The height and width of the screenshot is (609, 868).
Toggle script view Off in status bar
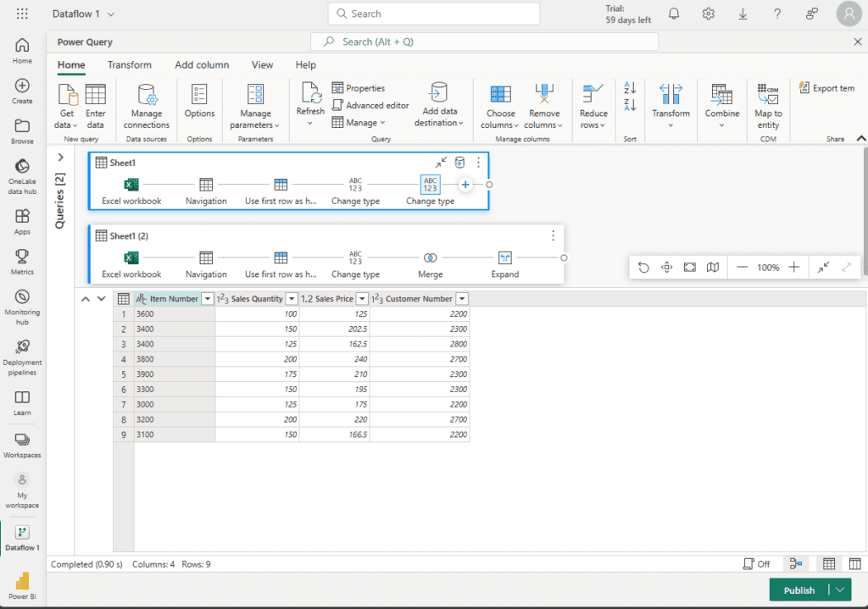[756, 564]
